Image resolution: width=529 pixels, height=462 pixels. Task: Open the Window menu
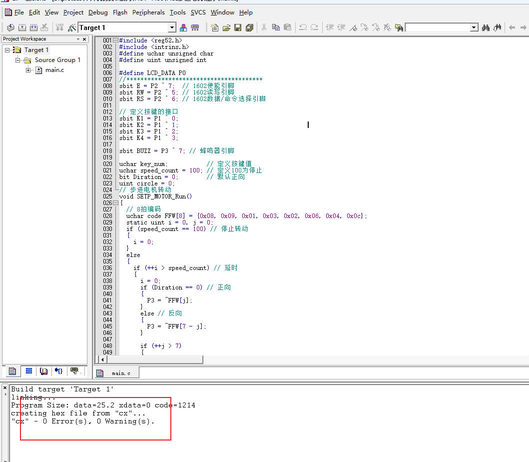[222, 12]
